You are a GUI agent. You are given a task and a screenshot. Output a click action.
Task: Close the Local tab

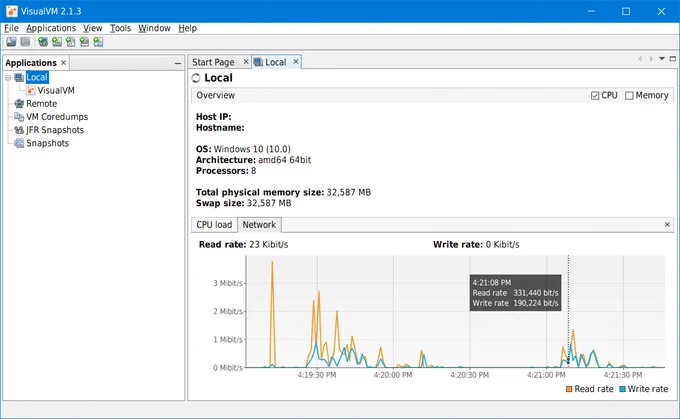pyautogui.click(x=296, y=62)
